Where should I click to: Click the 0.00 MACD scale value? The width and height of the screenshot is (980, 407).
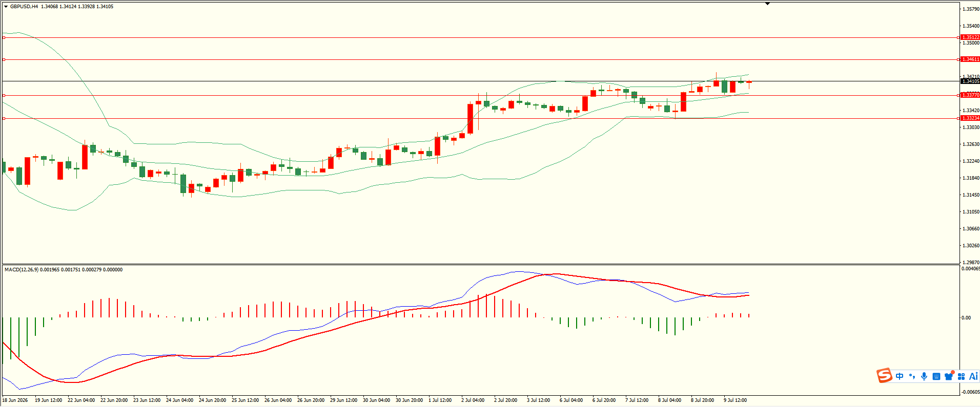[966, 318]
